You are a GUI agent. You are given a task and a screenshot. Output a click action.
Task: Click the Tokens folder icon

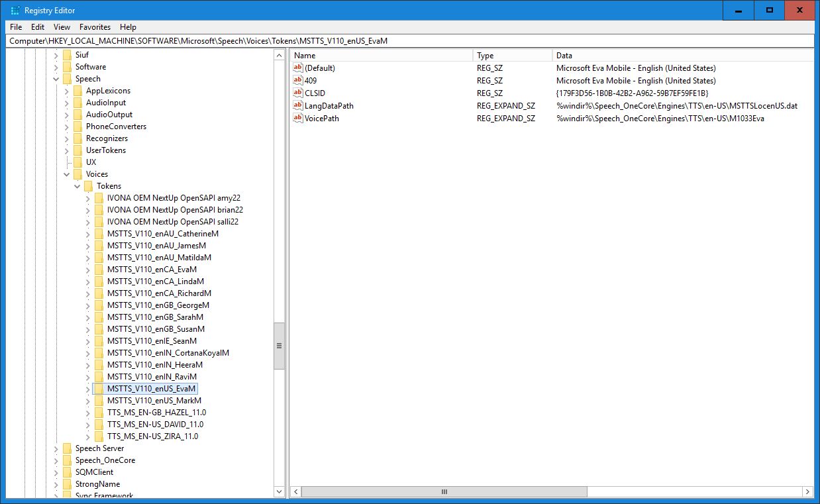tap(89, 186)
